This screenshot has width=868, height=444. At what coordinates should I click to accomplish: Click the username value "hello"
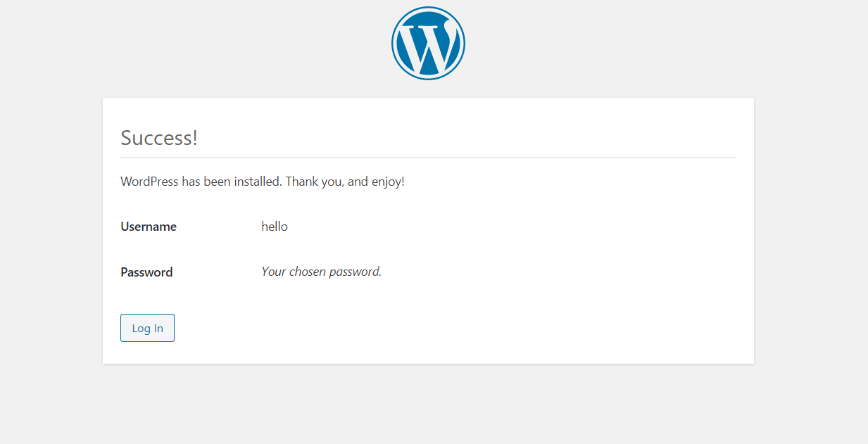click(275, 227)
